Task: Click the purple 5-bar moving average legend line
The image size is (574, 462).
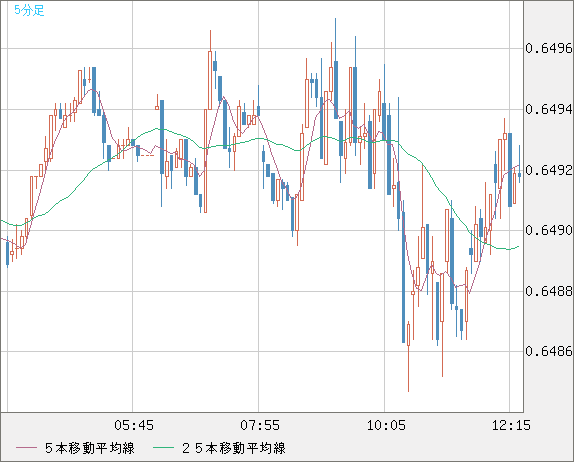Action: [26, 448]
